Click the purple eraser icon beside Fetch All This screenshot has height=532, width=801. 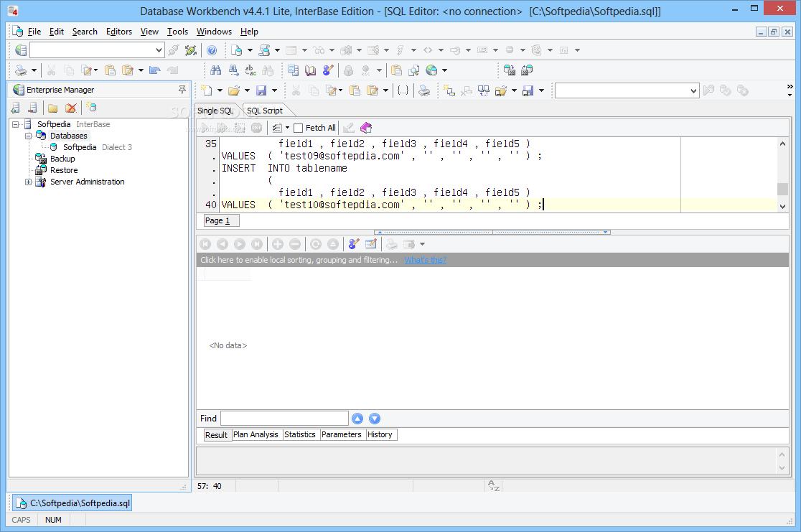[x=366, y=128]
